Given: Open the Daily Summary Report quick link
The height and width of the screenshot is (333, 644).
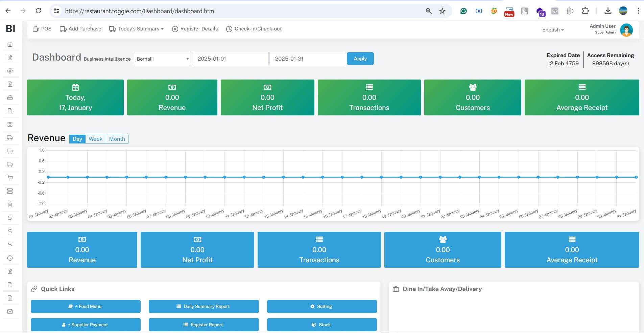Looking at the screenshot, I should (x=204, y=307).
